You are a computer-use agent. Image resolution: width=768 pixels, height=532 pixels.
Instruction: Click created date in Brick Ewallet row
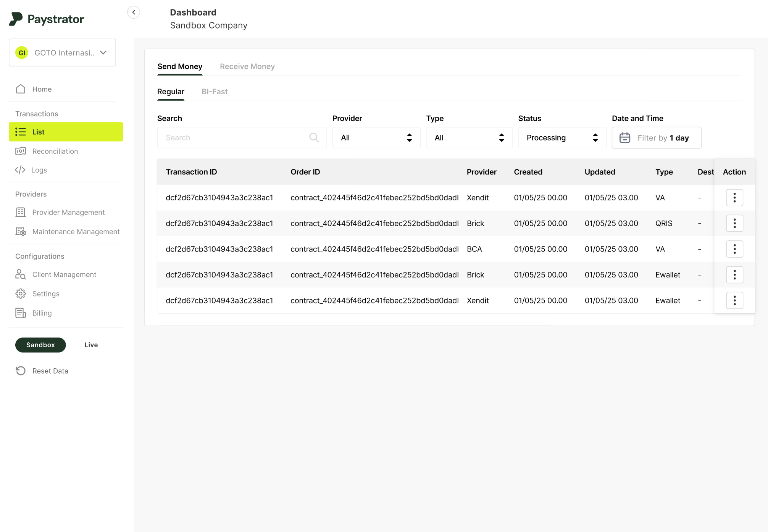(x=541, y=275)
